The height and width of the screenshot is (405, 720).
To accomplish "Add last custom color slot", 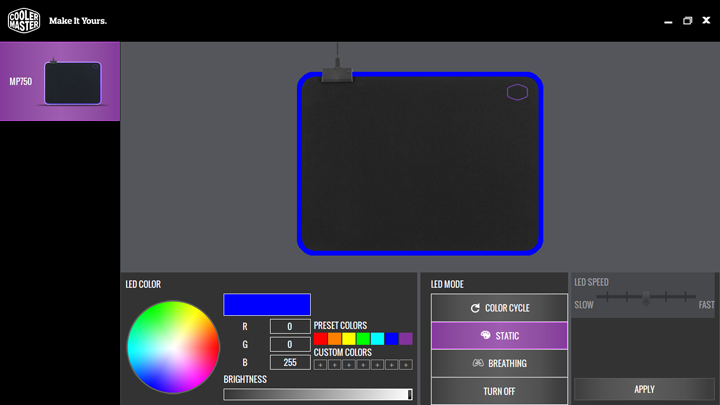I will [x=406, y=365].
